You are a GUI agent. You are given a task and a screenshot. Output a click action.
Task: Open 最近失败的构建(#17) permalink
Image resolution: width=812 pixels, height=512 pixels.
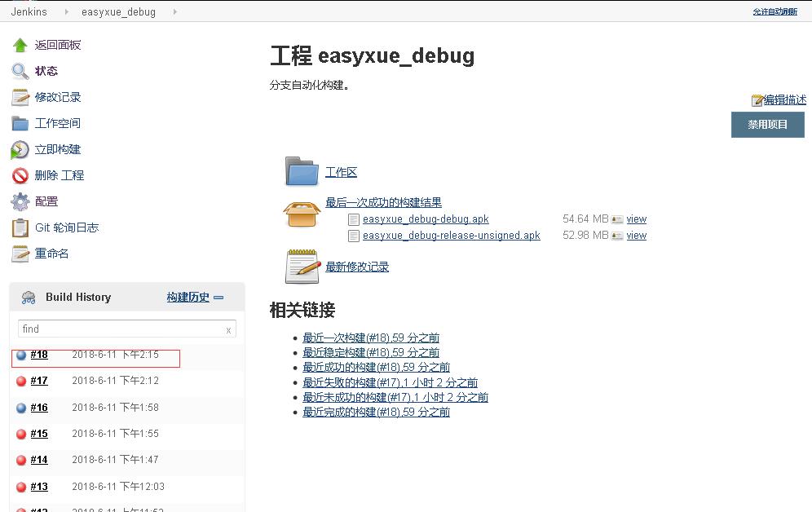[391, 382]
